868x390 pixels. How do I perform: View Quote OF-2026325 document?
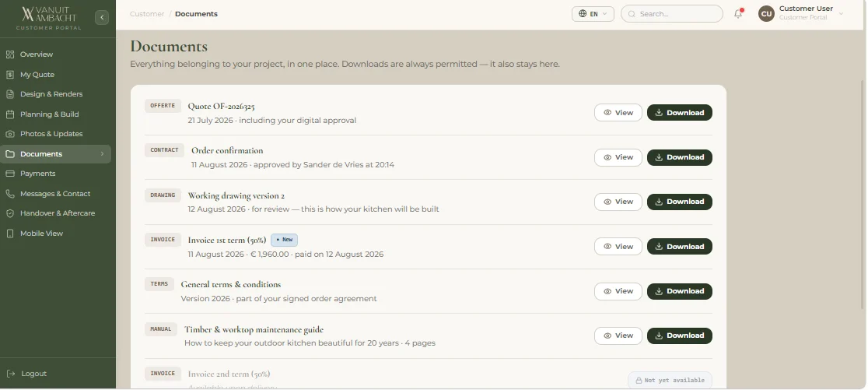pyautogui.click(x=618, y=112)
